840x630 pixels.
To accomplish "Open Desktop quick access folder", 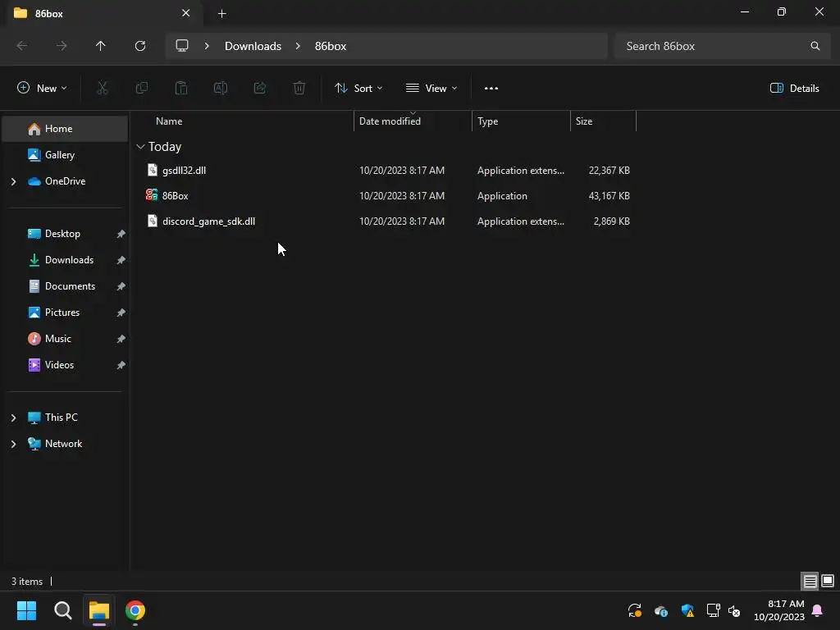I will [x=65, y=234].
